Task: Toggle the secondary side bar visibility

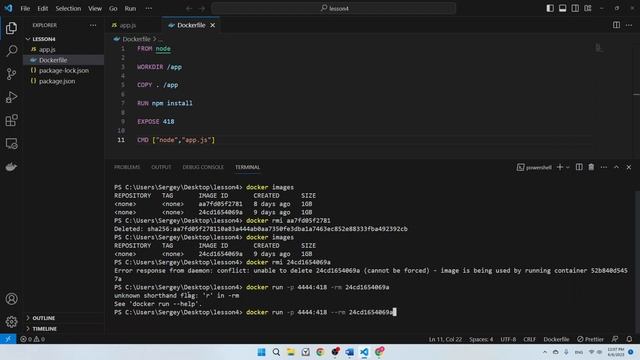Action: point(575,8)
